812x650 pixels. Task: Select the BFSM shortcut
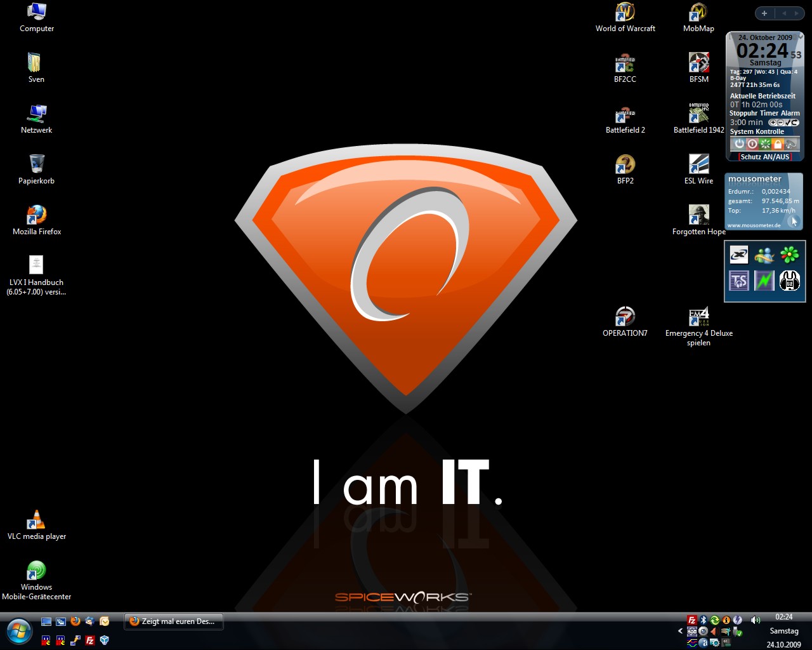[698, 68]
